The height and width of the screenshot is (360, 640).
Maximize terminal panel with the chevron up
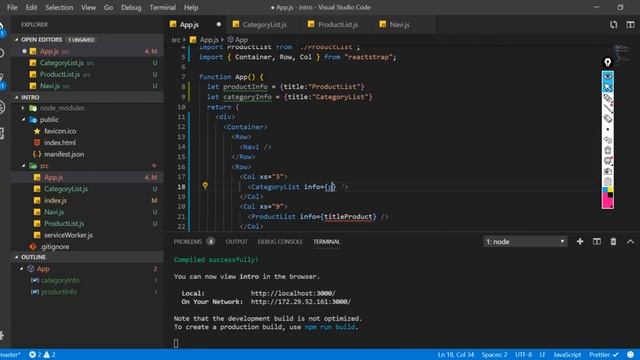[x=630, y=242]
